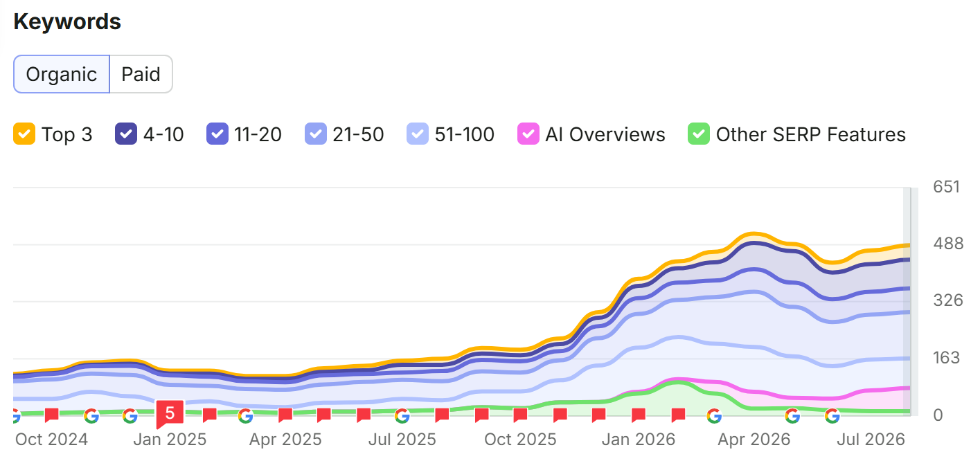
Task: Uncheck the Other SERP Features checkbox
Action: click(699, 134)
